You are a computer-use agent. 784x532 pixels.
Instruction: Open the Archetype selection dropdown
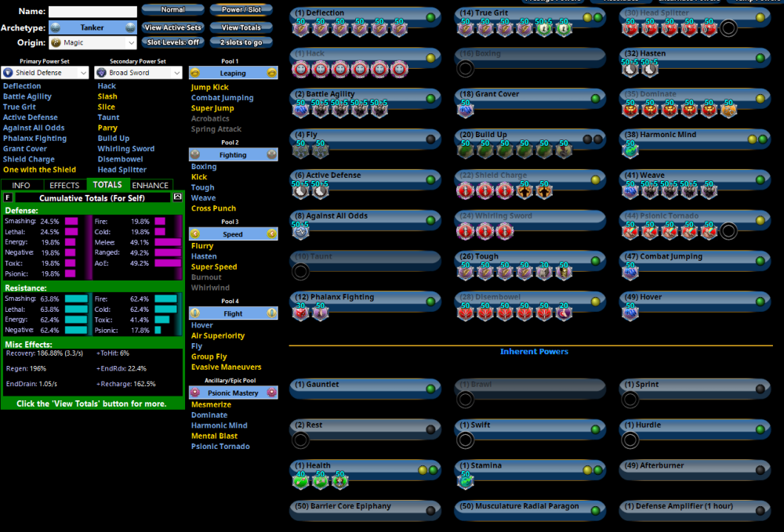93,26
